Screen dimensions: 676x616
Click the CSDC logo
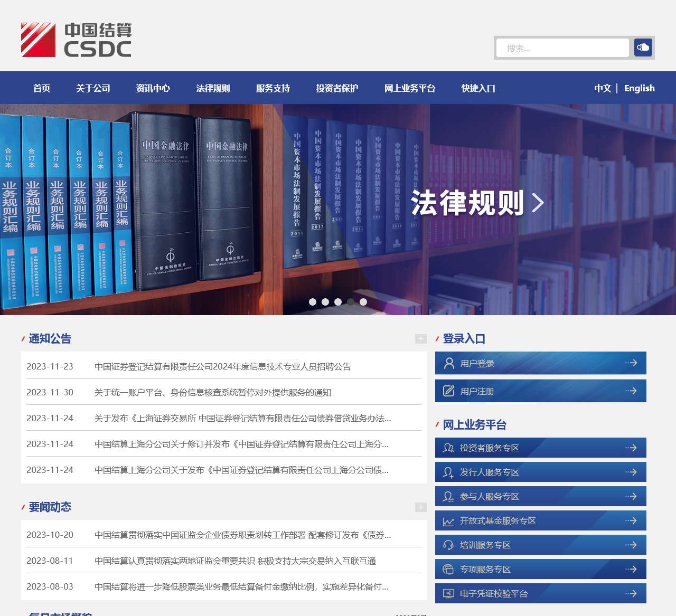click(76, 39)
